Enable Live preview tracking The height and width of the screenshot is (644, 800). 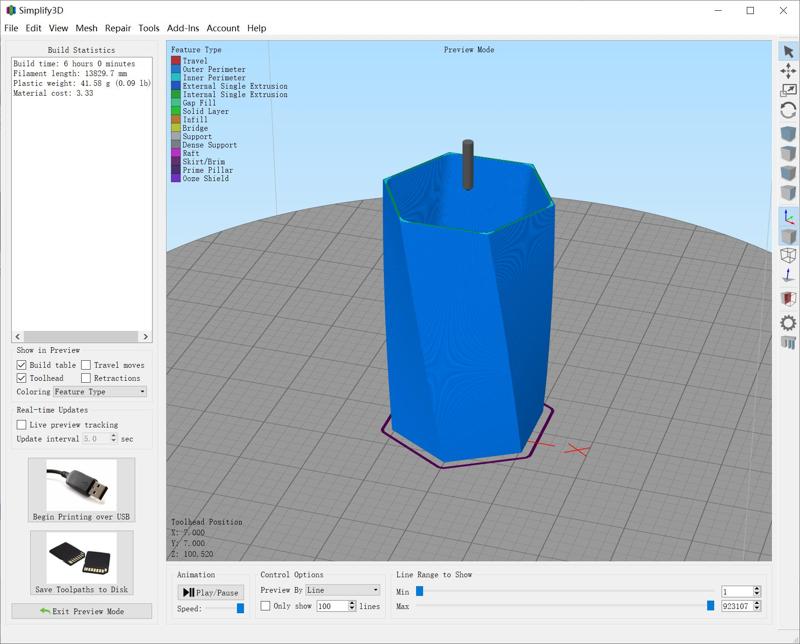22,425
